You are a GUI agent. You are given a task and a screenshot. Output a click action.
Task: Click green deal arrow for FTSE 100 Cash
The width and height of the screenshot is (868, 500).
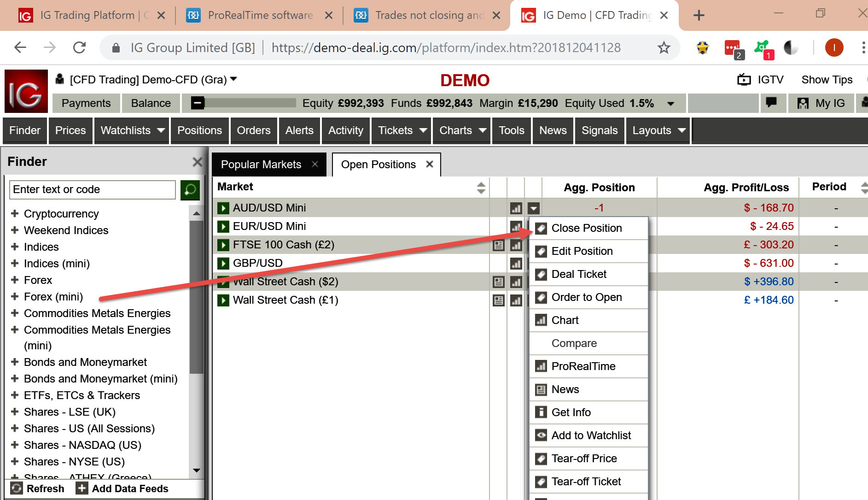click(x=223, y=245)
